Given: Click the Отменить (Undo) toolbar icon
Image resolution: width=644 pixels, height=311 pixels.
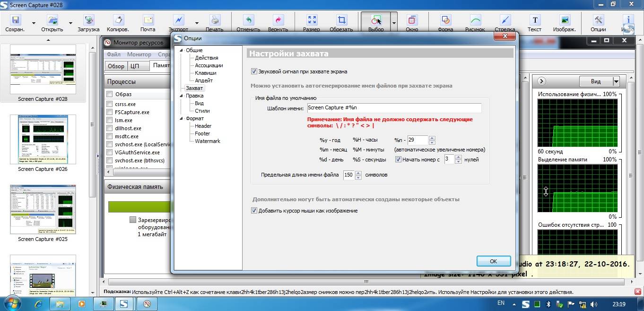Looking at the screenshot, I should point(248,20).
